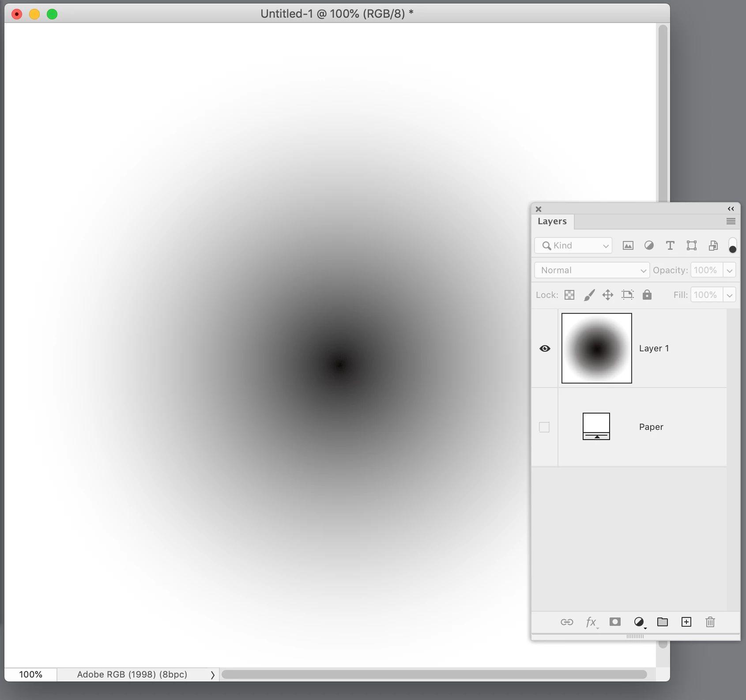Filter for smart objects icon
This screenshot has height=700, width=746.
click(x=713, y=245)
